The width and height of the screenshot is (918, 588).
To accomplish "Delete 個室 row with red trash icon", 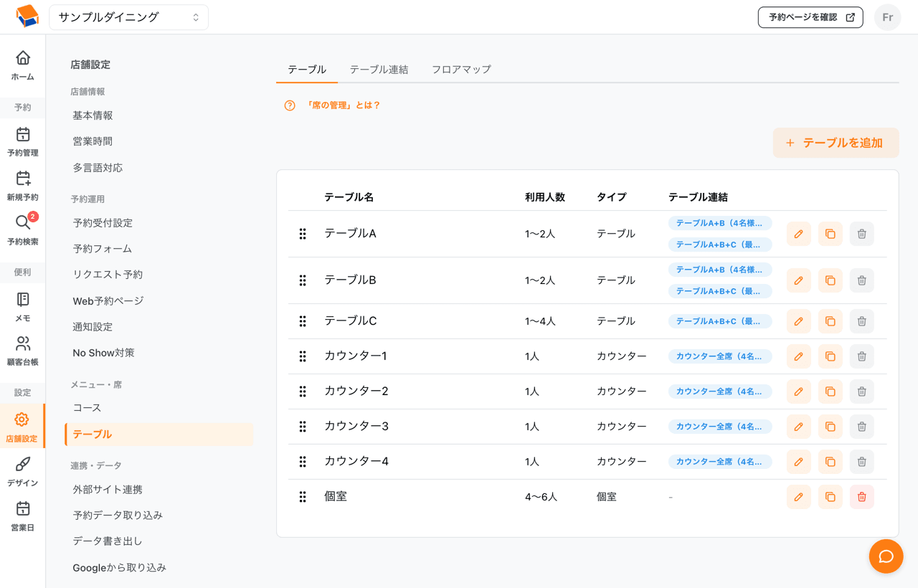I will 862,497.
